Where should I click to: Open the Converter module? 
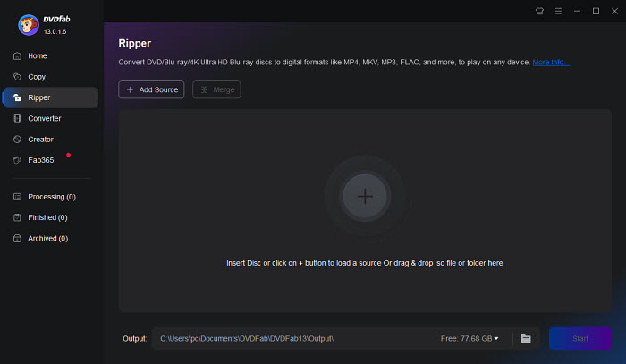click(x=45, y=118)
